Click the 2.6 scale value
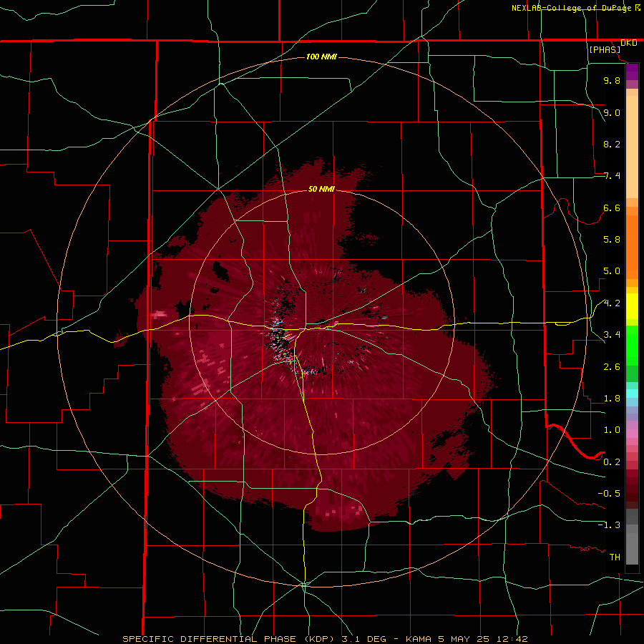 pos(612,367)
